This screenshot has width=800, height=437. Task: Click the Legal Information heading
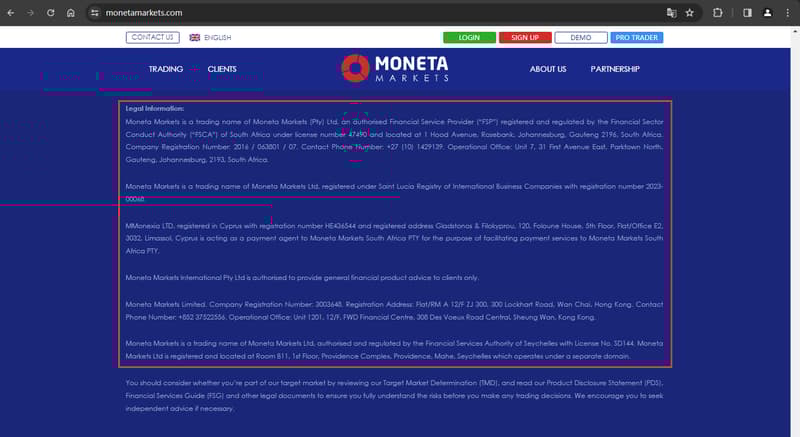(x=155, y=109)
